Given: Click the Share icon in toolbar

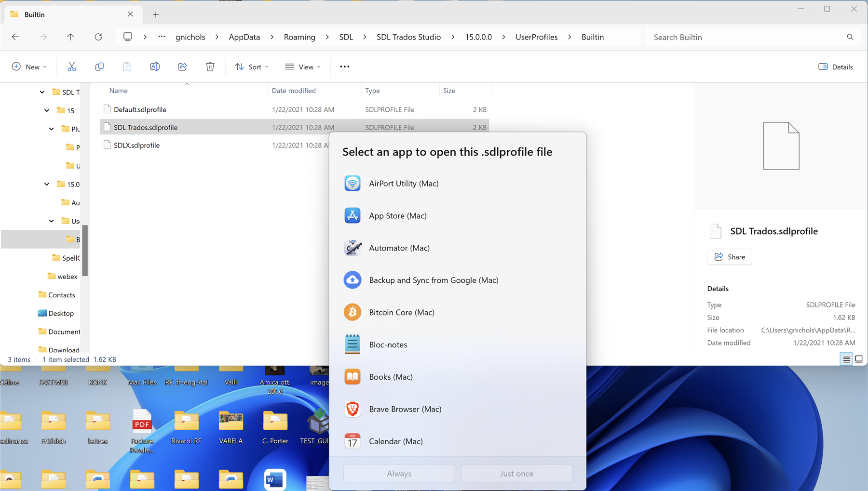Looking at the screenshot, I should tap(182, 66).
